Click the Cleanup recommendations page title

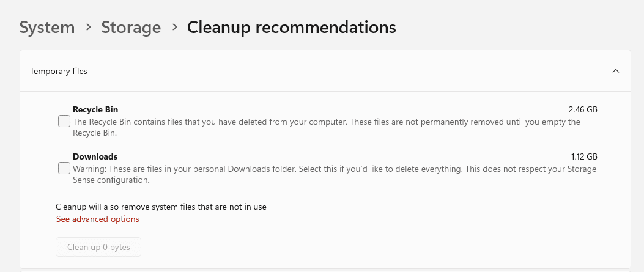[291, 28]
